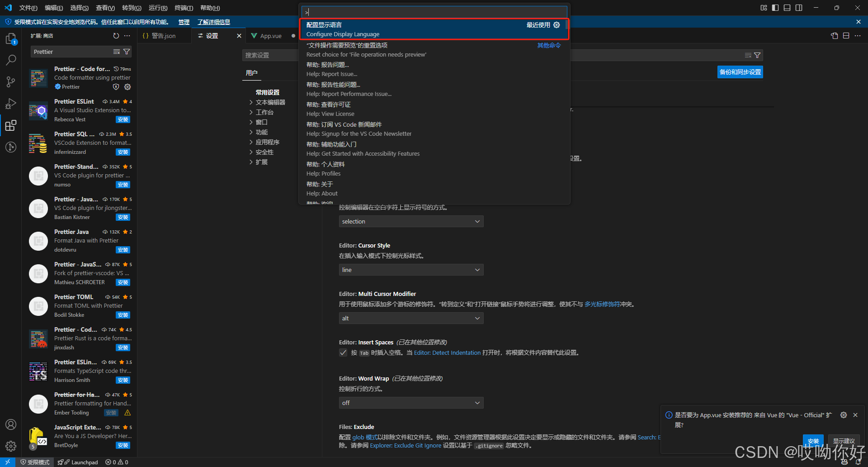Open Multi Cursor Modifier alt dropdown

[x=411, y=318]
